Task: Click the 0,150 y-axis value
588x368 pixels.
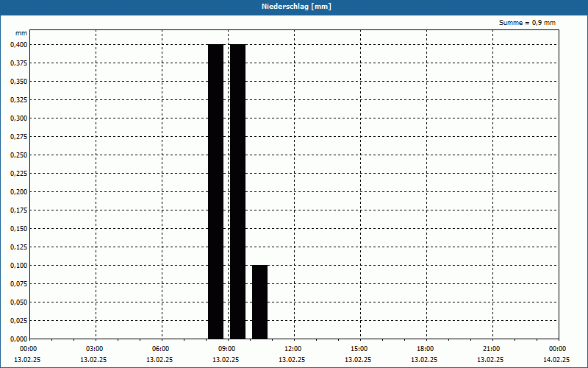Action: (19, 229)
